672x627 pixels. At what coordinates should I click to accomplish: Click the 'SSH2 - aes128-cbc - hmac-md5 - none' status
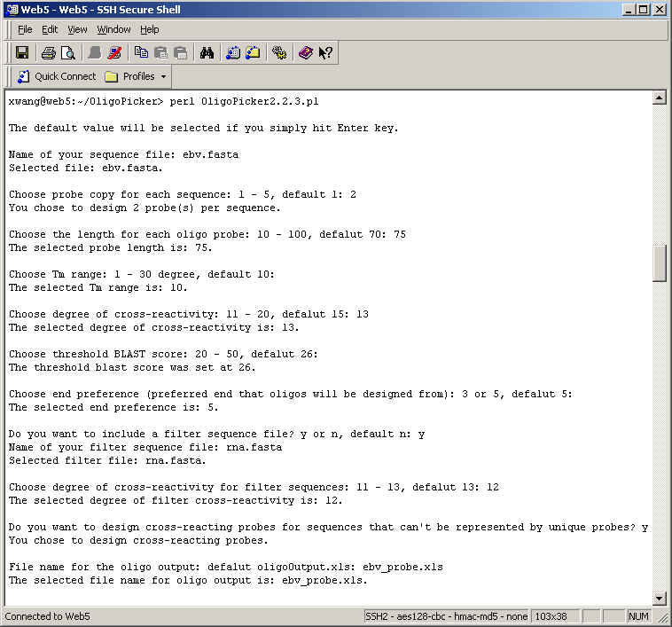446,616
